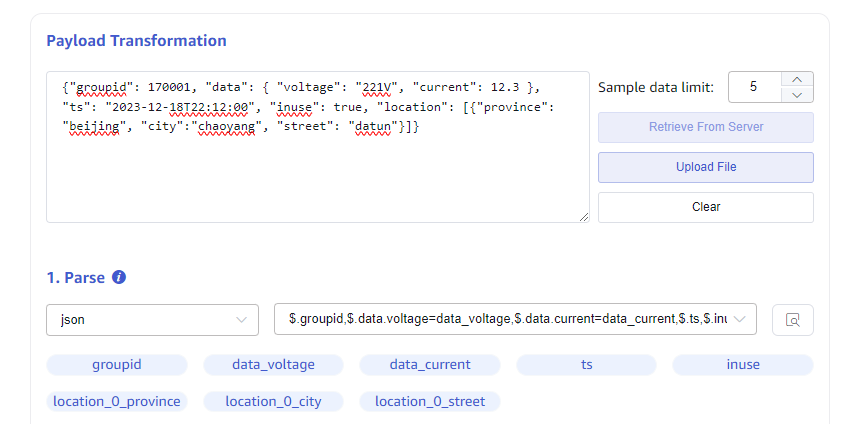Expand the JSON path expression dropdown
The height and width of the screenshot is (424, 860).
coord(515,319)
